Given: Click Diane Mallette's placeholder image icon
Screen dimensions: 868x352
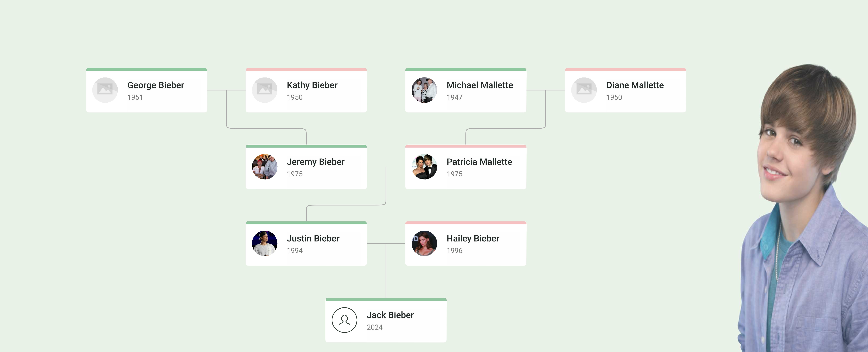Looking at the screenshot, I should point(584,90).
